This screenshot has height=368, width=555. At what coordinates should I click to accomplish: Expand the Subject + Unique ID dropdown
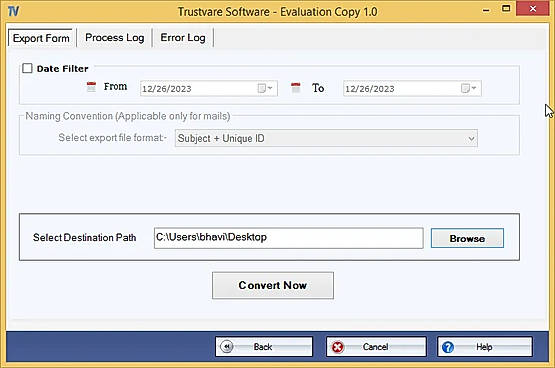point(471,138)
